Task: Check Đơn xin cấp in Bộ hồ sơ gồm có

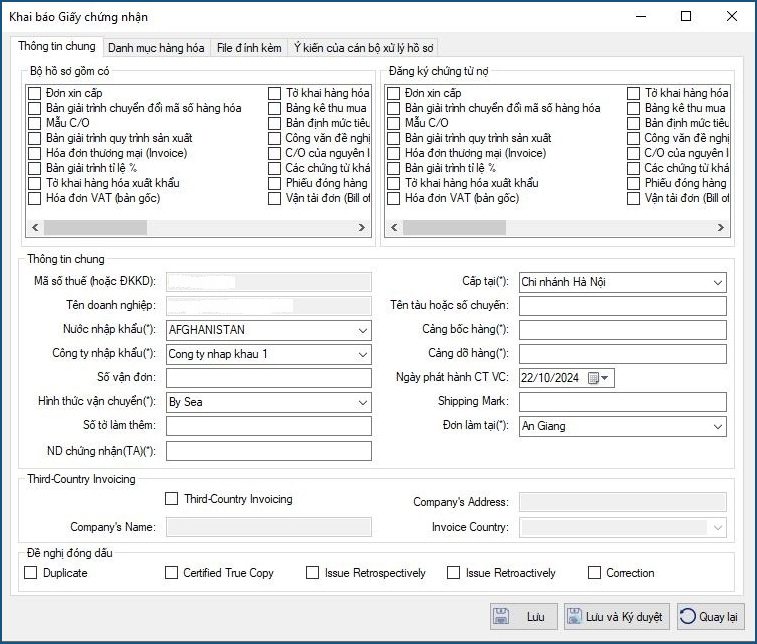Action: coord(34,93)
